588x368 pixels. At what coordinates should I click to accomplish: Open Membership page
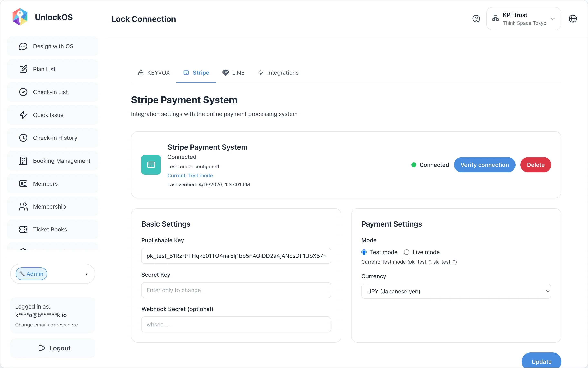[52, 206]
